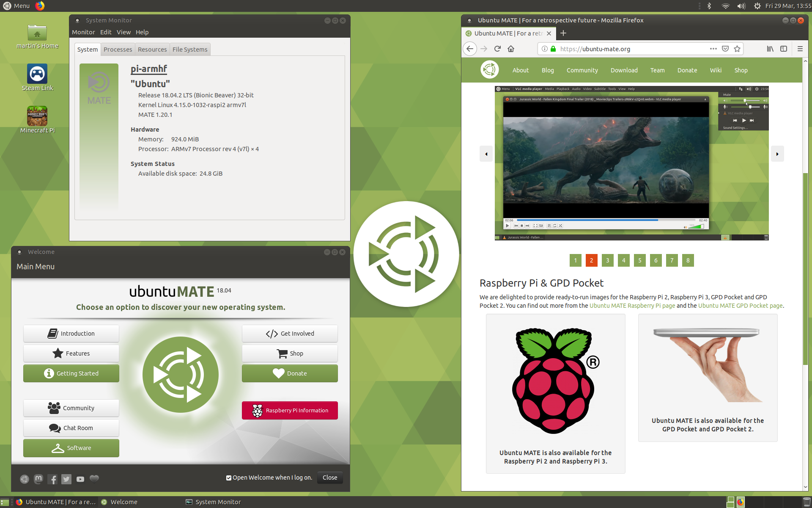Toggle 'Open Welcome when I log on' checkbox
Screen dimensions: 812x508
click(x=228, y=478)
